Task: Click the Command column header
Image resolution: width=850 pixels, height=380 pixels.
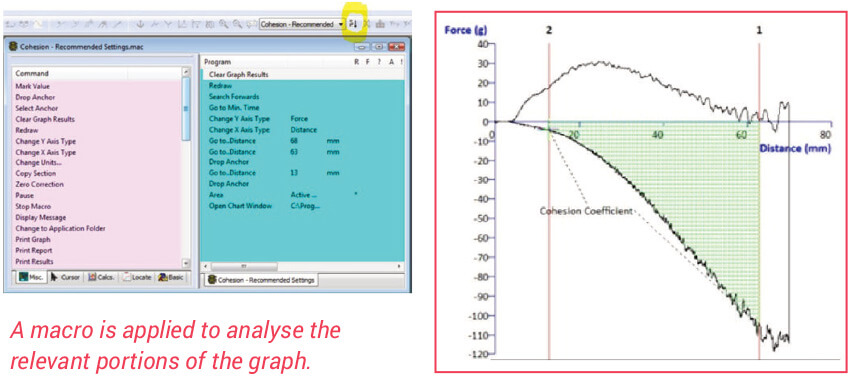Action: pos(96,73)
